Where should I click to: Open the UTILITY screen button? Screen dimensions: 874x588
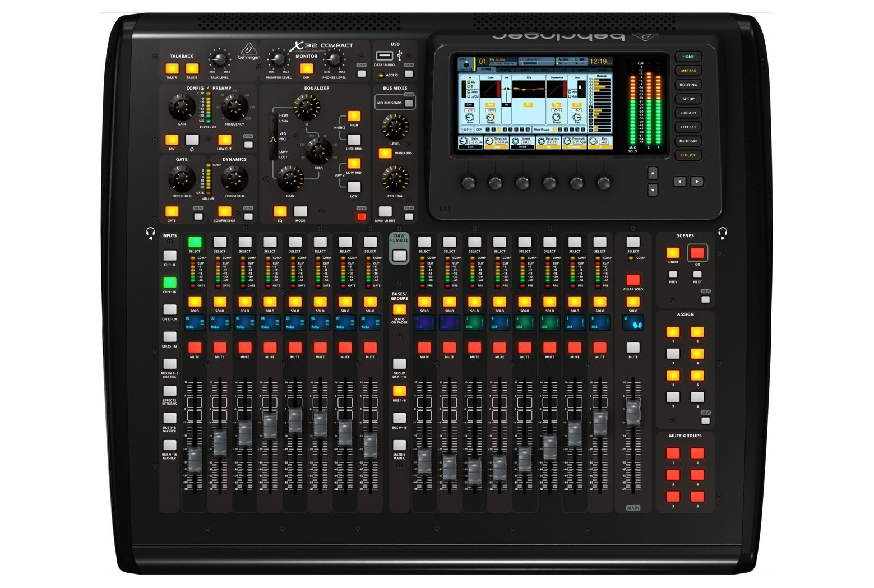point(688,155)
